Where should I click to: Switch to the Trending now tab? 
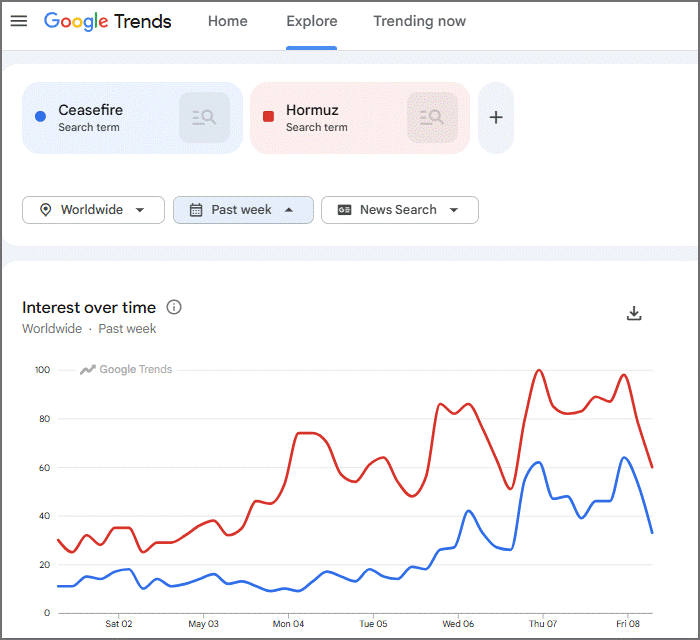[x=420, y=21]
